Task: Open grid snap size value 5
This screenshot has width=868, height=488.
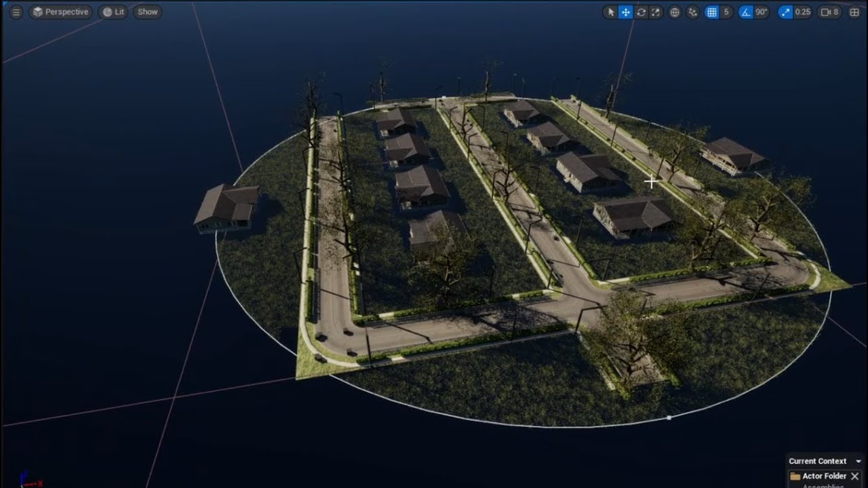Action: [x=726, y=12]
